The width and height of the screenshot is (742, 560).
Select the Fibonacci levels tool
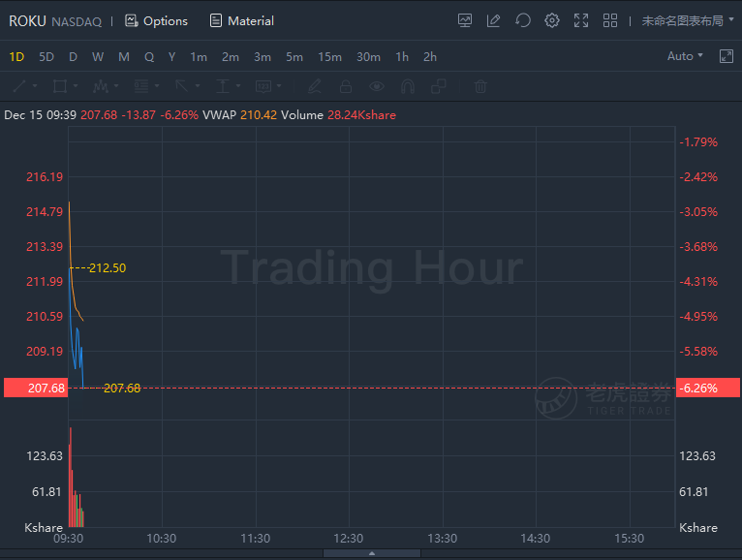point(141,86)
